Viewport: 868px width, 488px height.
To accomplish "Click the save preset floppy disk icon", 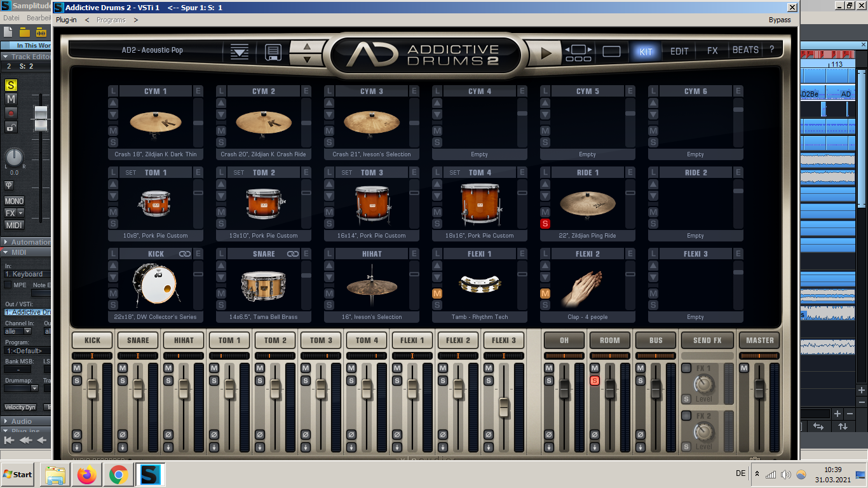I will (x=273, y=51).
